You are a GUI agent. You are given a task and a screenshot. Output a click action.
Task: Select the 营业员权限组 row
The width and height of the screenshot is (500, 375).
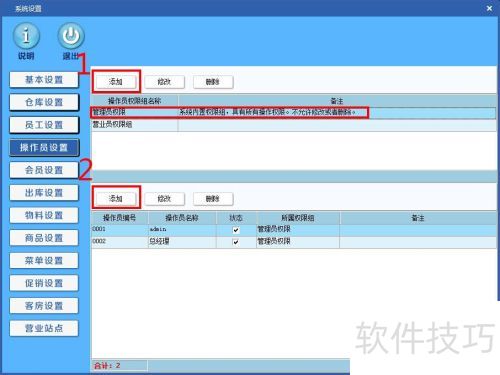coord(293,125)
